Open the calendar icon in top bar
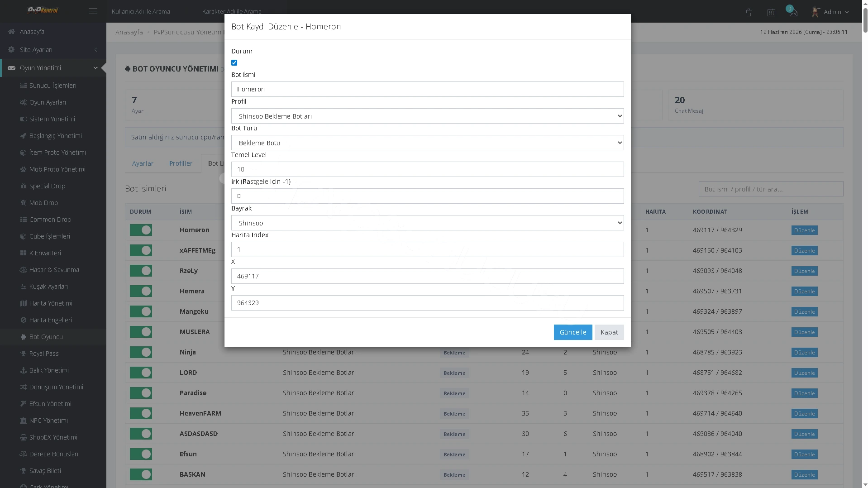Viewport: 868px width, 488px height. (771, 12)
